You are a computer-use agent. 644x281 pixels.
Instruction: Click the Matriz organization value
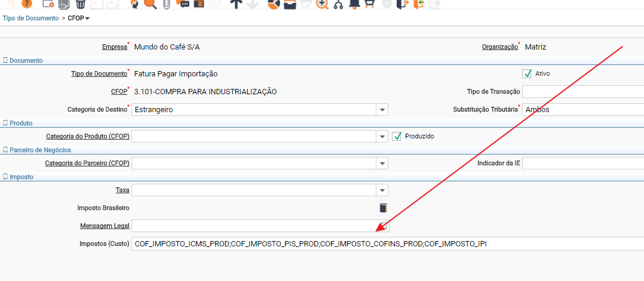coord(535,47)
